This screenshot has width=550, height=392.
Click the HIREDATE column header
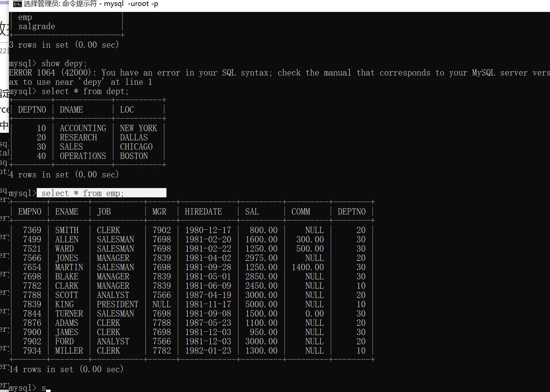pyautogui.click(x=203, y=212)
